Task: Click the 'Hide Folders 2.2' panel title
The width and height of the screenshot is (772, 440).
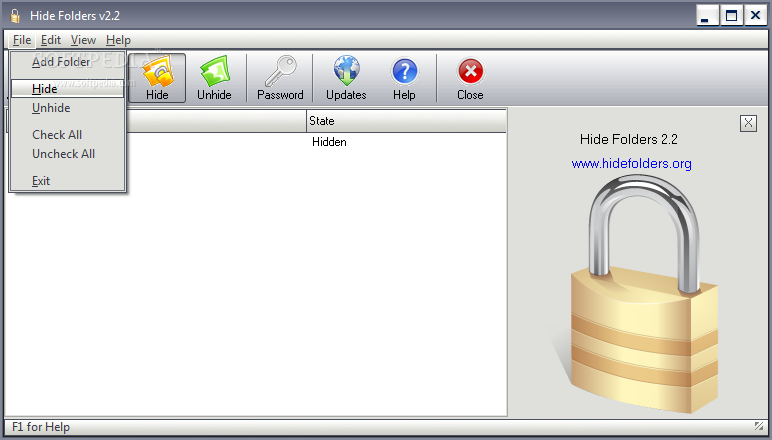Action: click(629, 139)
